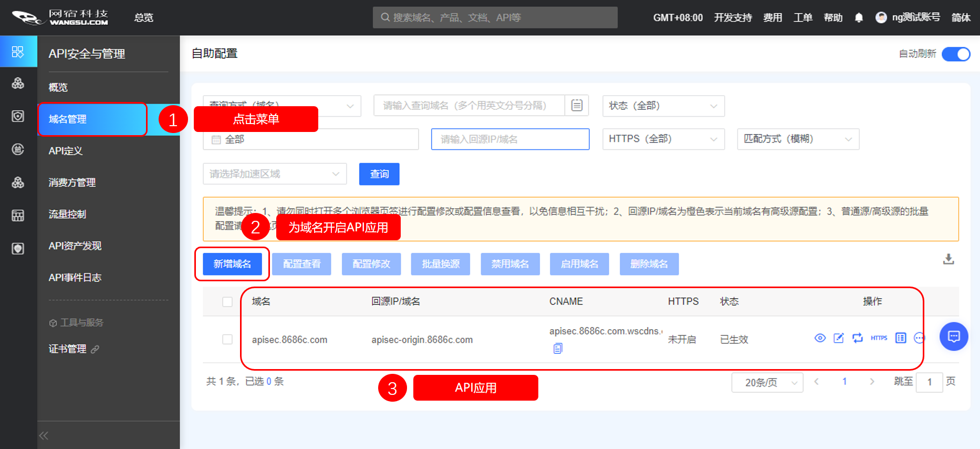Click the edit config pencil icon
This screenshot has height=449, width=980.
tap(839, 338)
